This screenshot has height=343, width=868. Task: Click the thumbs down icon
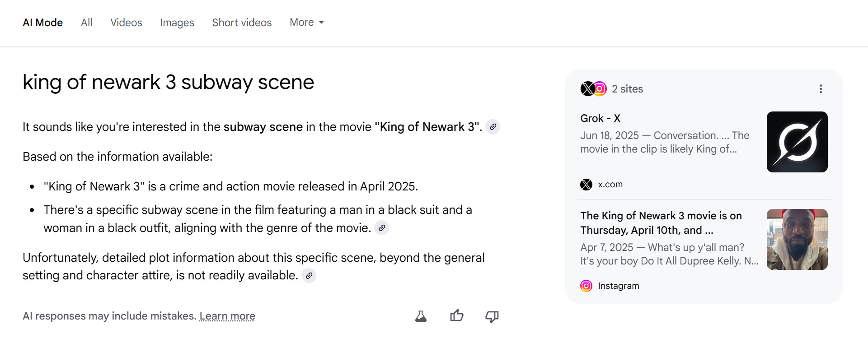[492, 316]
